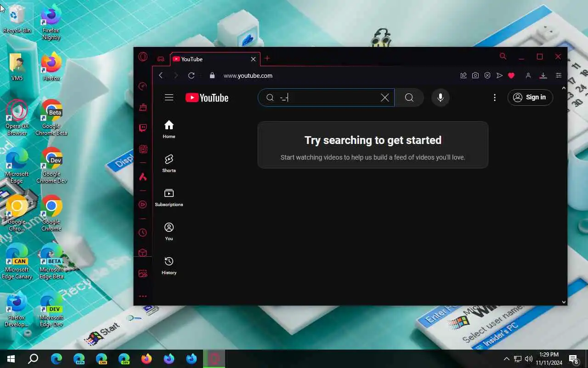Click the heart bookmark icon

511,75
